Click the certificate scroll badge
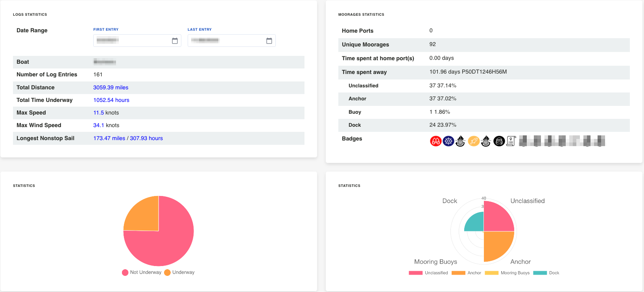Screen dimensions: 644x292 click(x=511, y=141)
